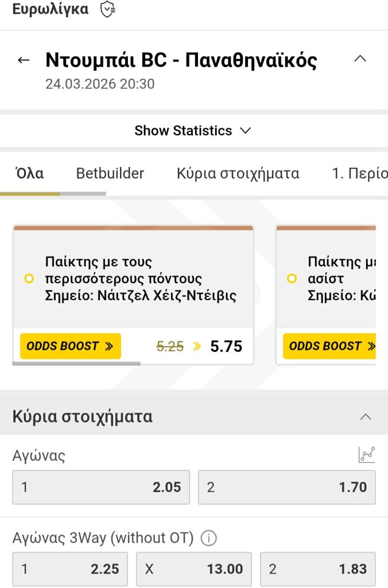Screen dimensions: 388x588
Task: Click the info icon on Αγώνας 3Way market
Action: (x=209, y=538)
